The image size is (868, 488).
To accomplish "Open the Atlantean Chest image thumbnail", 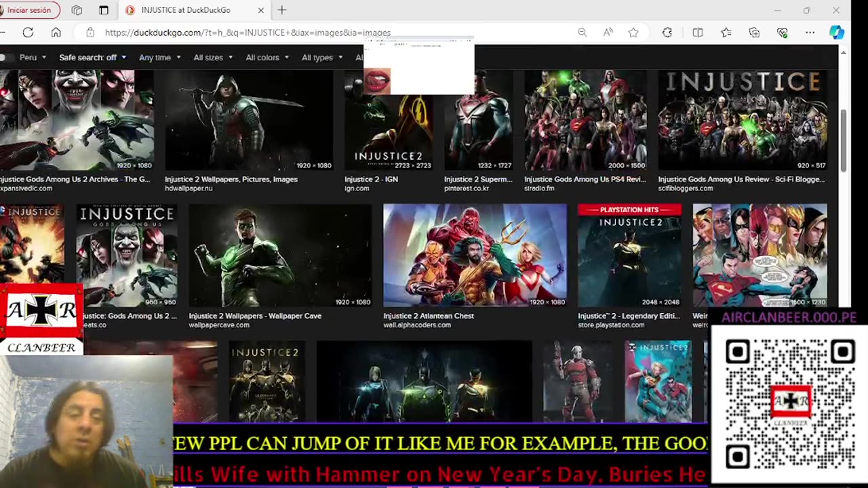I will [x=475, y=256].
